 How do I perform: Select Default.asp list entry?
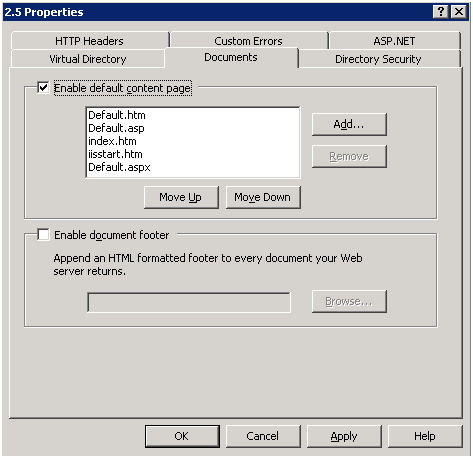tap(116, 128)
